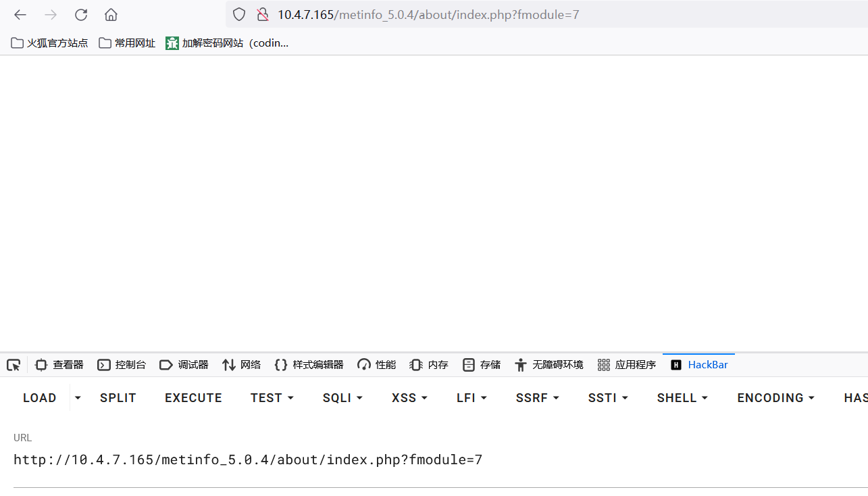Activate the element picker tool
Viewport: 868px width, 496px height.
coord(14,365)
